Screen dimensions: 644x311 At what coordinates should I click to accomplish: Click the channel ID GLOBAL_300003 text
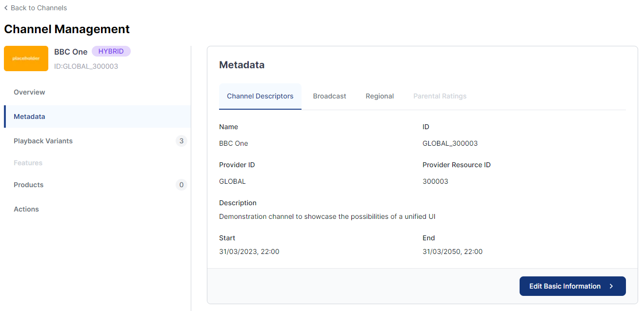click(86, 66)
